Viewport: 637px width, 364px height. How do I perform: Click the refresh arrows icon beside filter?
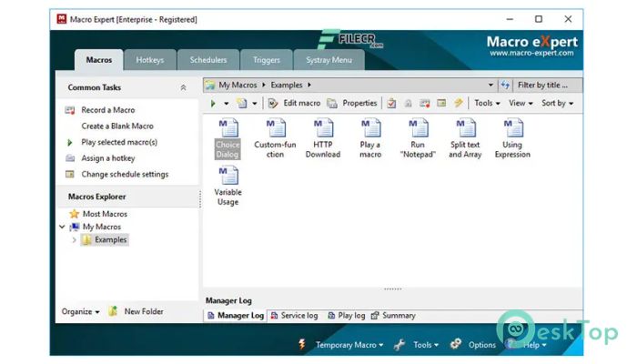(x=505, y=85)
